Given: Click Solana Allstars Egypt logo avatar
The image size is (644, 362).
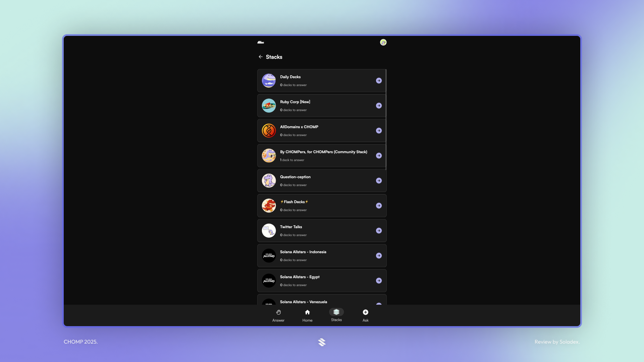Looking at the screenshot, I should (x=269, y=281).
